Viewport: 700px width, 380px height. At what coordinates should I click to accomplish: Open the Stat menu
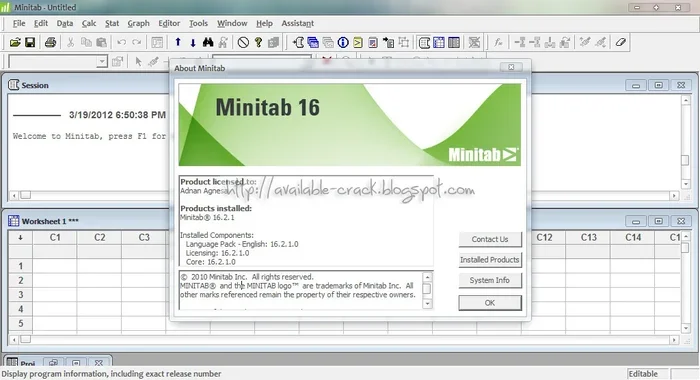click(112, 23)
